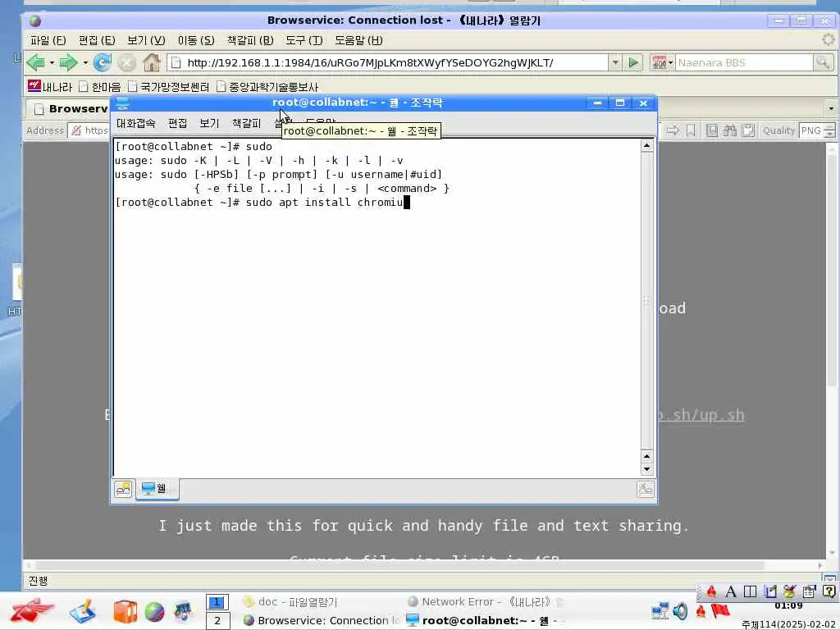The width and height of the screenshot is (840, 630).
Task: Click the Browservice page/download icon
Action: click(711, 130)
